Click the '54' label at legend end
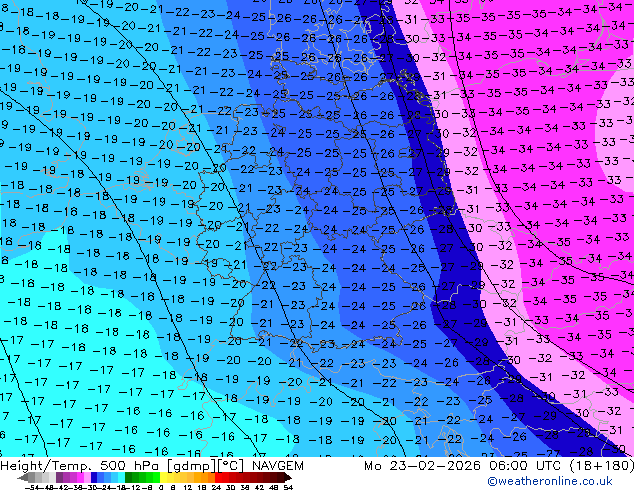The height and width of the screenshot is (490, 634). point(288,487)
